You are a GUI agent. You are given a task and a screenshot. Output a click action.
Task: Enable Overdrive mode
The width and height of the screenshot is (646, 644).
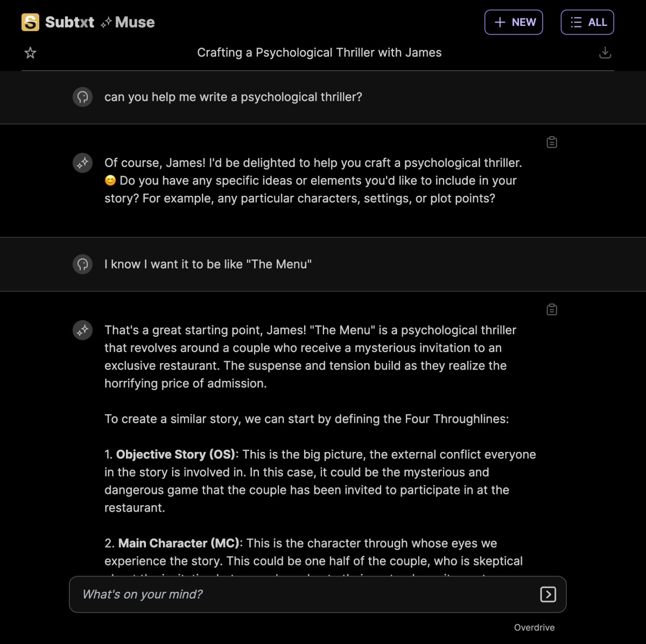534,627
